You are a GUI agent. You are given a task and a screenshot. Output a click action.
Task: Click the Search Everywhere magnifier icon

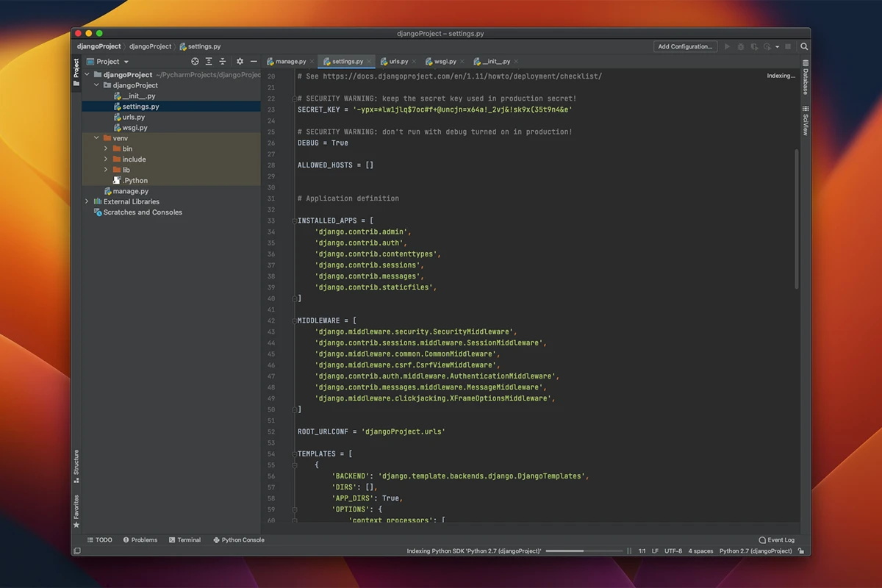804,46
